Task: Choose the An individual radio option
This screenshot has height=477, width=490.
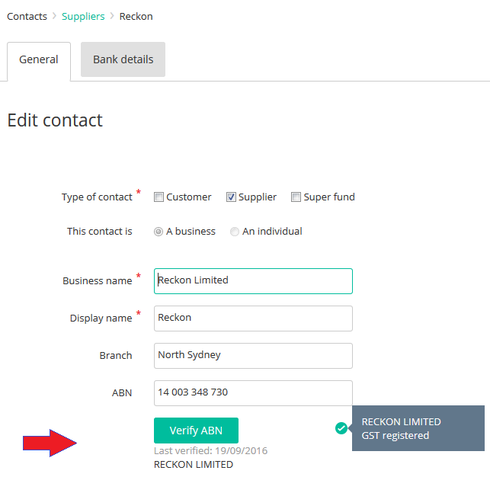Action: pos(234,231)
